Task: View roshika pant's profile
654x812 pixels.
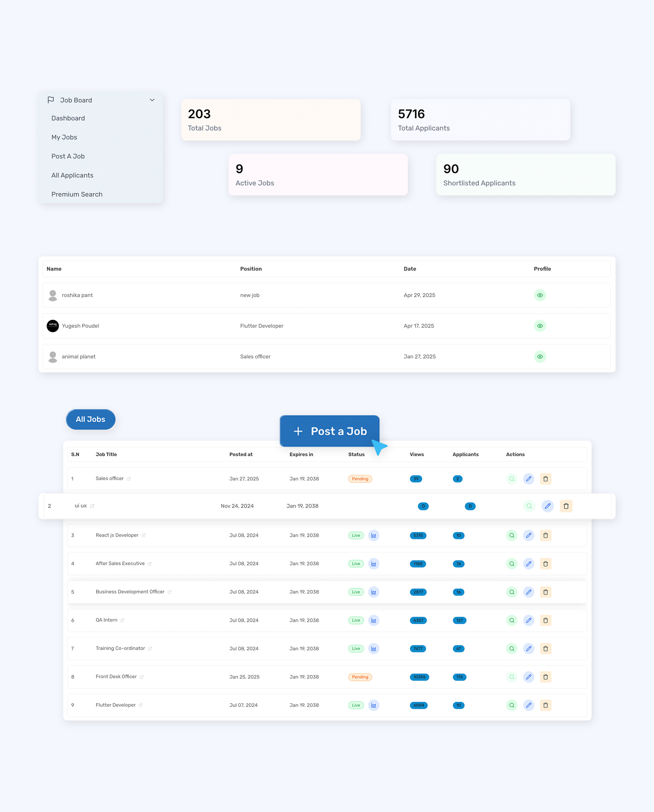Action: click(540, 295)
